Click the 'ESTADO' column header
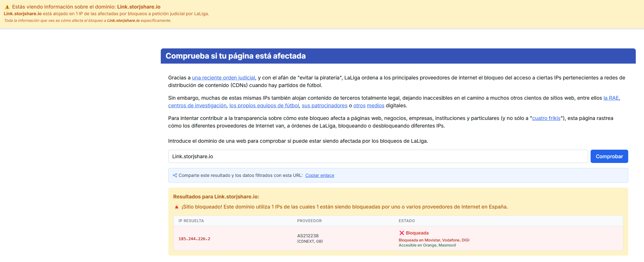The height and width of the screenshot is (262, 644). [406, 221]
